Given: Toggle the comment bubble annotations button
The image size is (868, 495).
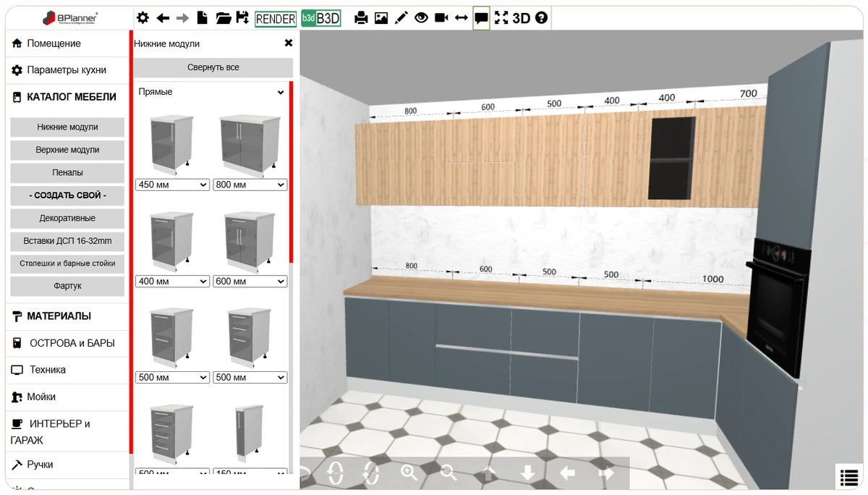Looking at the screenshot, I should [481, 18].
